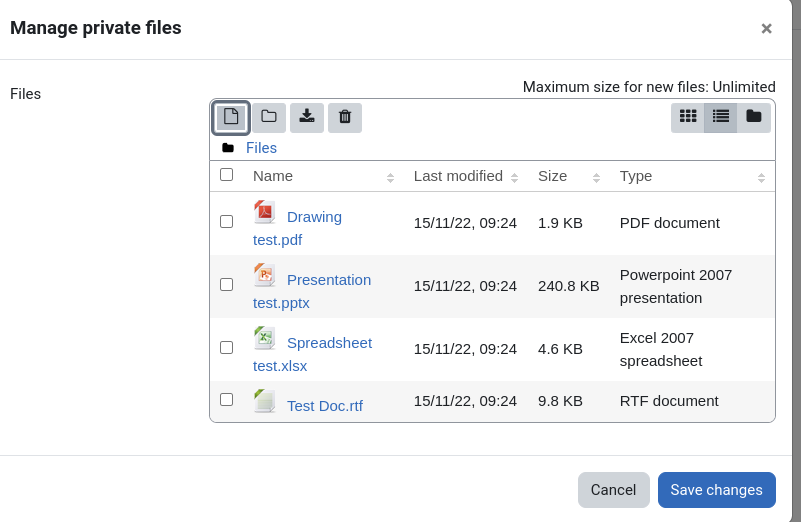The width and height of the screenshot is (801, 522).
Task: Close the Manage private files dialog
Action: coord(766,29)
